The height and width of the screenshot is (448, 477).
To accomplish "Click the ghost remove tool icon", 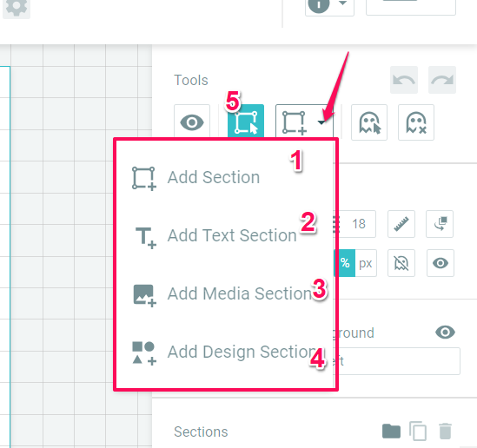I will pos(416,122).
